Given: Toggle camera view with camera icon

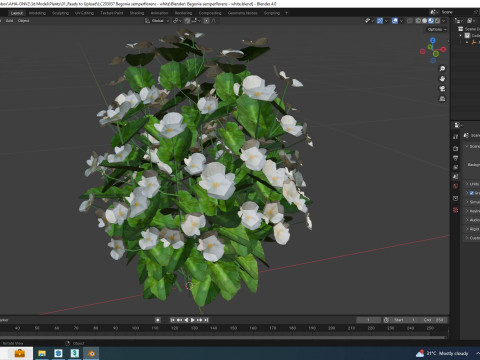Looking at the screenshot, I should click(x=442, y=89).
